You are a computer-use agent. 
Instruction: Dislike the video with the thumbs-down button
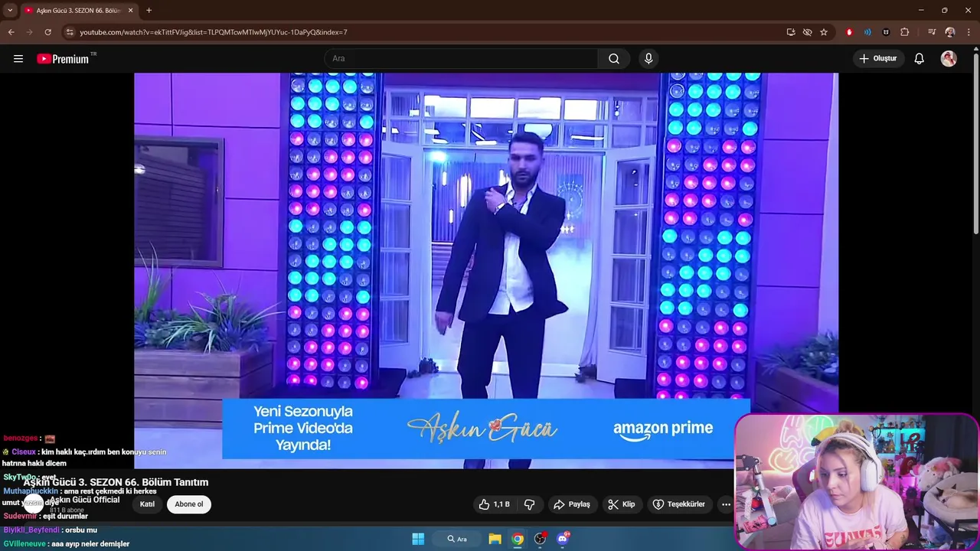[x=529, y=504]
